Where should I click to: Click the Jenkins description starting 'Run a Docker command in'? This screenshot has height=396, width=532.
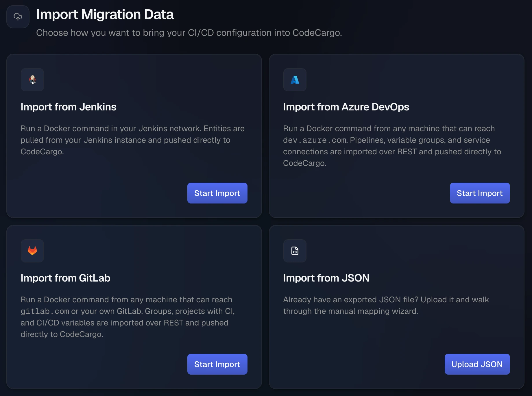click(133, 140)
